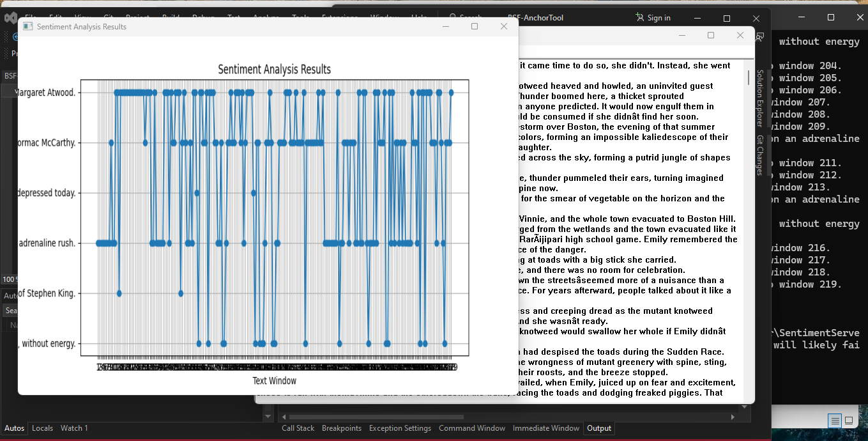Open the Git Changes side tab
The height and width of the screenshot is (441, 868).
coord(760,155)
